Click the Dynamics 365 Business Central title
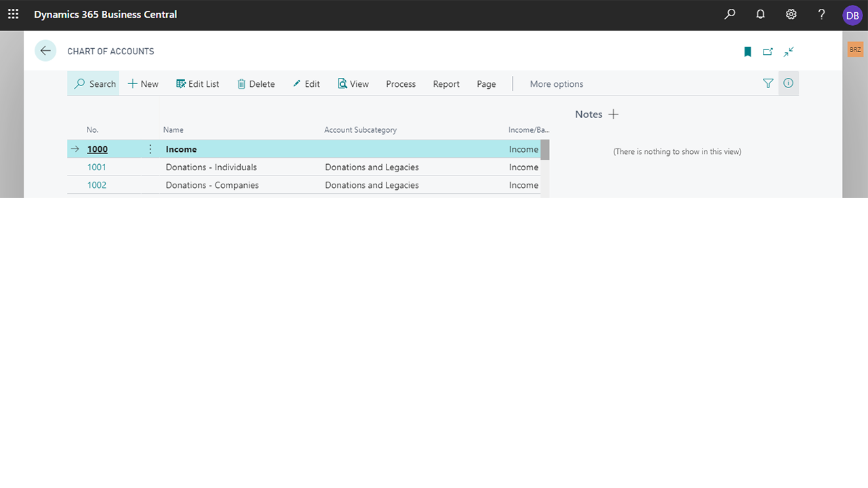The height and width of the screenshot is (488, 868). pos(106,14)
